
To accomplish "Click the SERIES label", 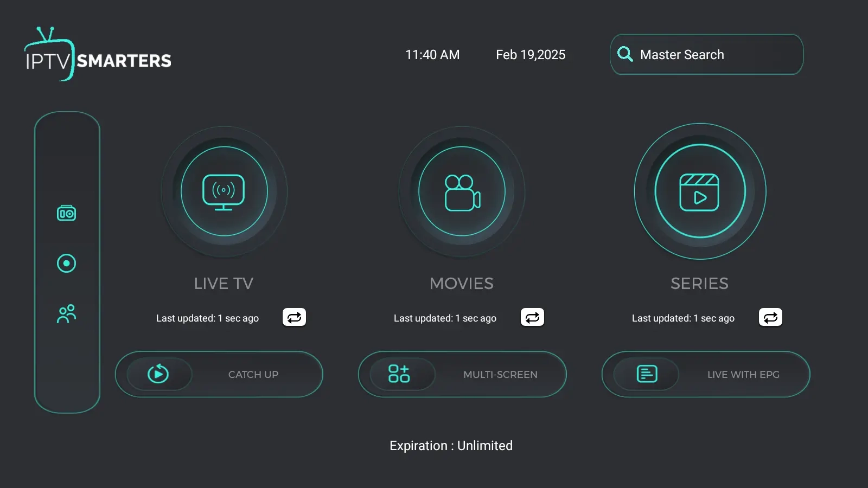I will (x=699, y=284).
